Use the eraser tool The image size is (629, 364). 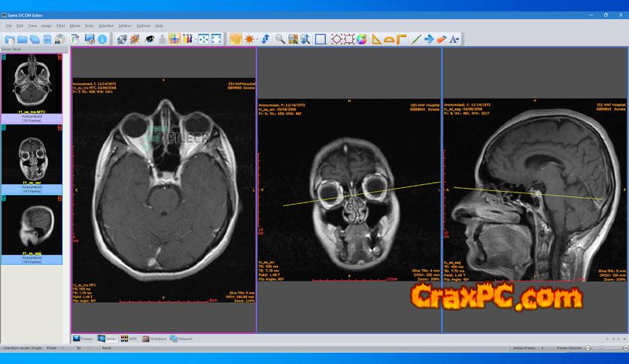pos(441,38)
